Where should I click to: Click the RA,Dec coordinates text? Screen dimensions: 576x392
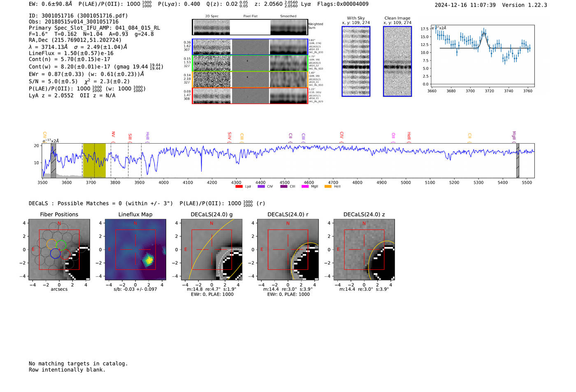click(x=75, y=40)
